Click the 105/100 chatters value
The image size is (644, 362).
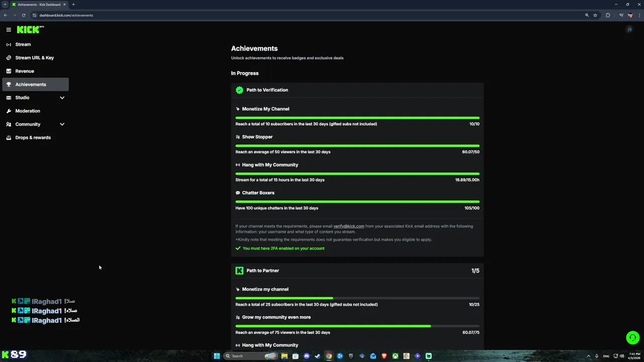click(472, 208)
